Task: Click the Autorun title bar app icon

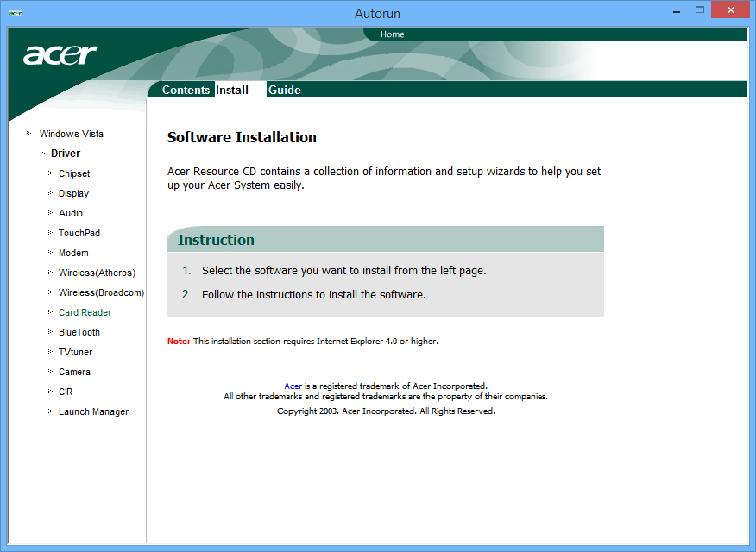Action: 16,13
